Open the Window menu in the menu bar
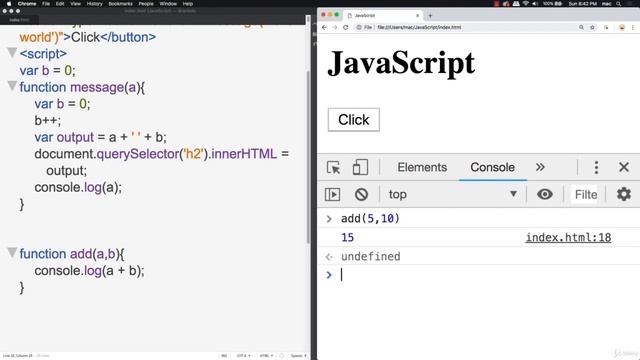 (x=168, y=4)
